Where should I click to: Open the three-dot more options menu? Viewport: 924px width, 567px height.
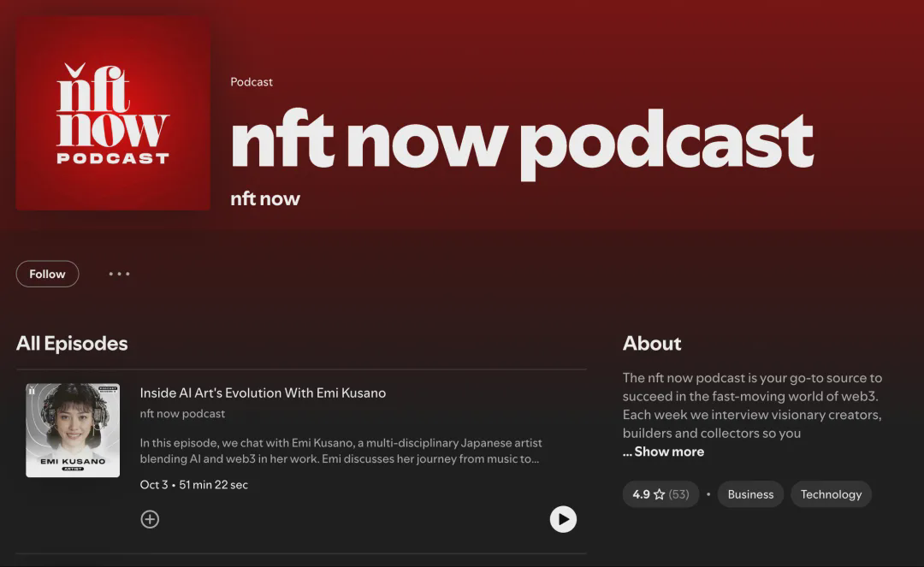(119, 274)
